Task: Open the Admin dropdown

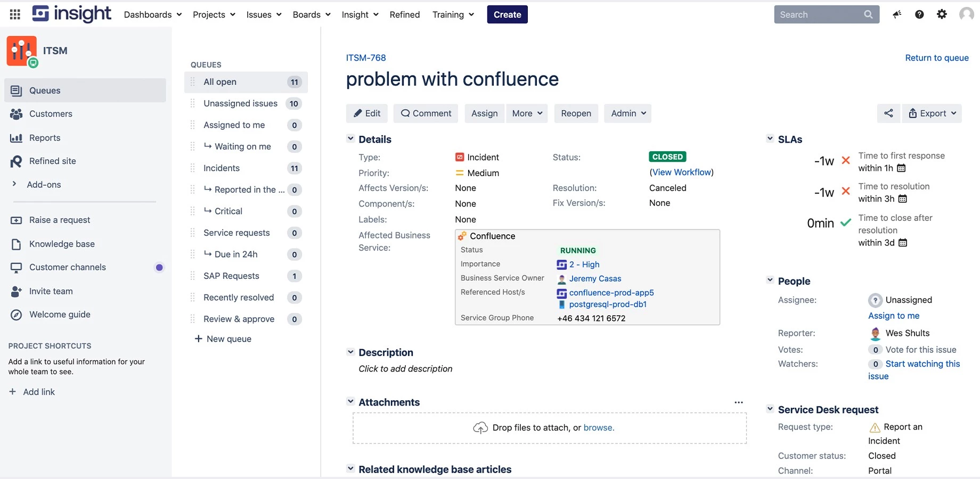Action: 628,113
